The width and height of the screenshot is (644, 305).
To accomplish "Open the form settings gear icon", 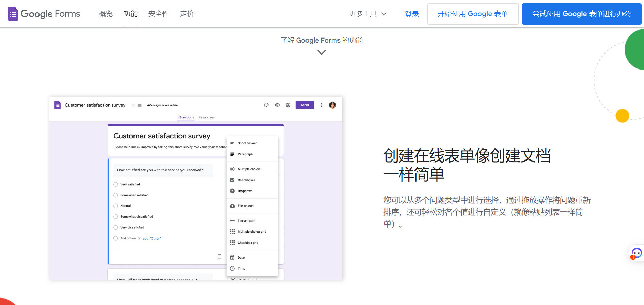I will point(288,105).
